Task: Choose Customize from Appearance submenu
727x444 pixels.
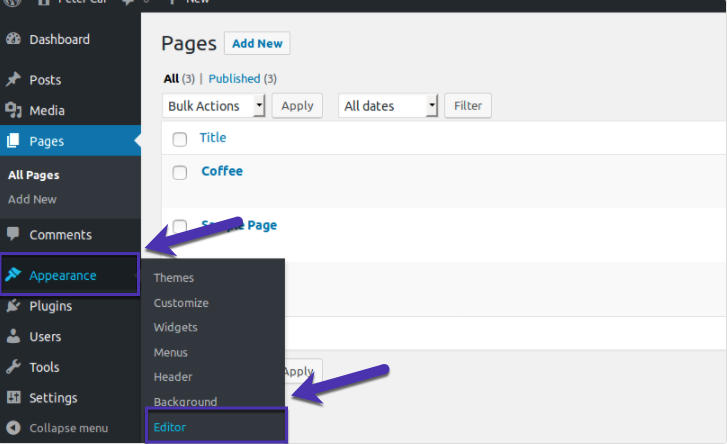Action: click(181, 303)
